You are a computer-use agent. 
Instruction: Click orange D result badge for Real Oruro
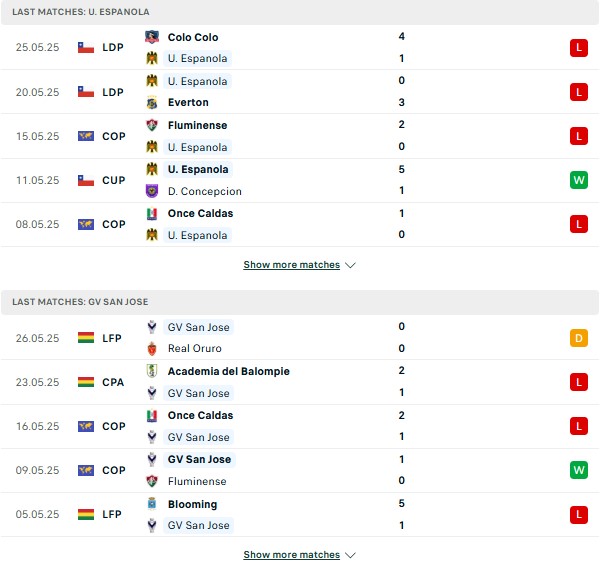point(579,338)
